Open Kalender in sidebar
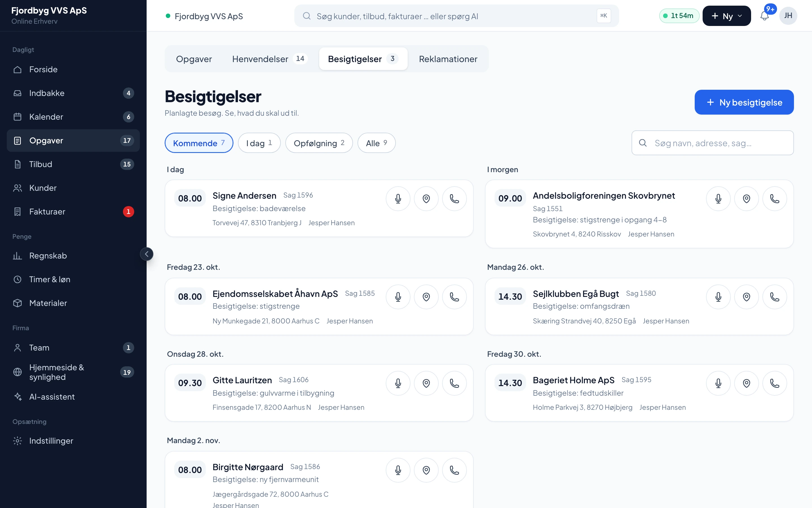This screenshot has width=812, height=508. [73, 117]
